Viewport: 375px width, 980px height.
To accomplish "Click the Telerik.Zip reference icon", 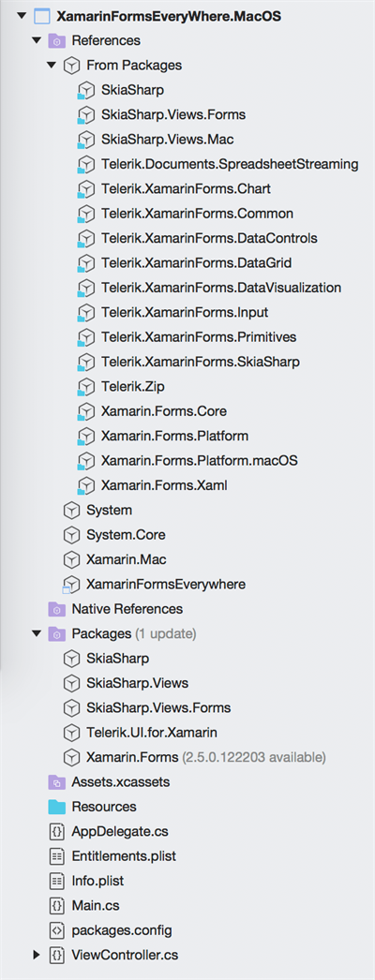I will pyautogui.click(x=85, y=388).
